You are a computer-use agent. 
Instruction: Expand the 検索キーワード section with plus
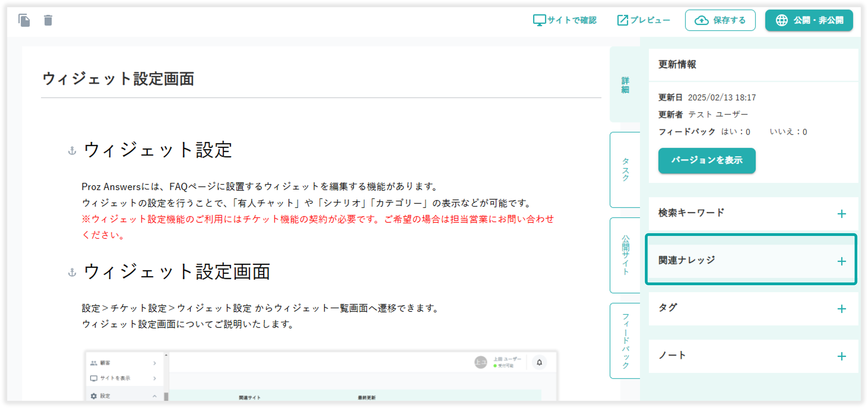click(841, 214)
